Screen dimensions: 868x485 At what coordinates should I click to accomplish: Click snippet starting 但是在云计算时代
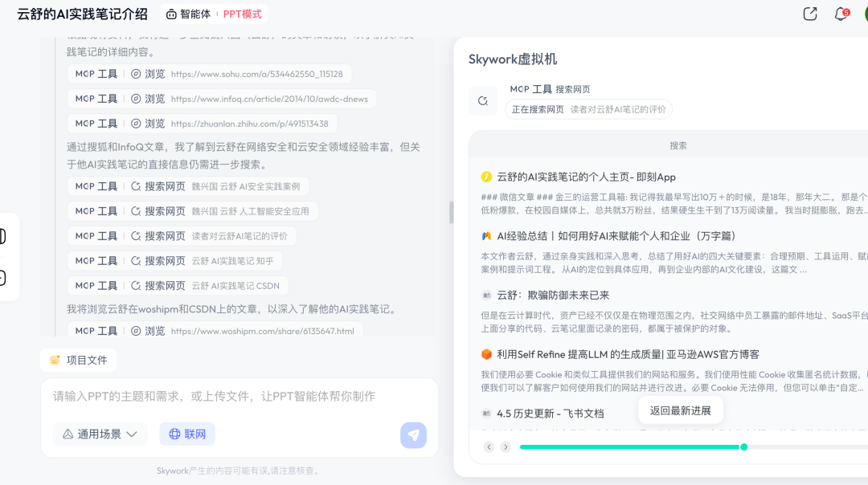click(674, 322)
